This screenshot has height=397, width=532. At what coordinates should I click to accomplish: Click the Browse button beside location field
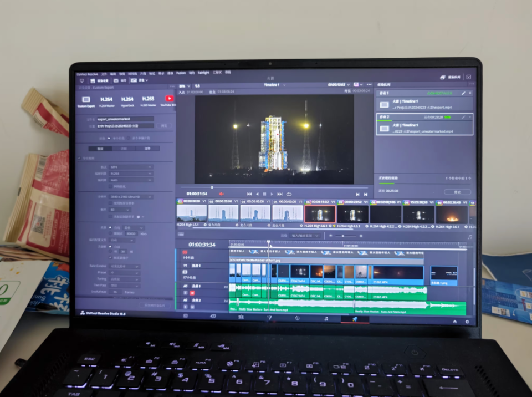(x=164, y=126)
